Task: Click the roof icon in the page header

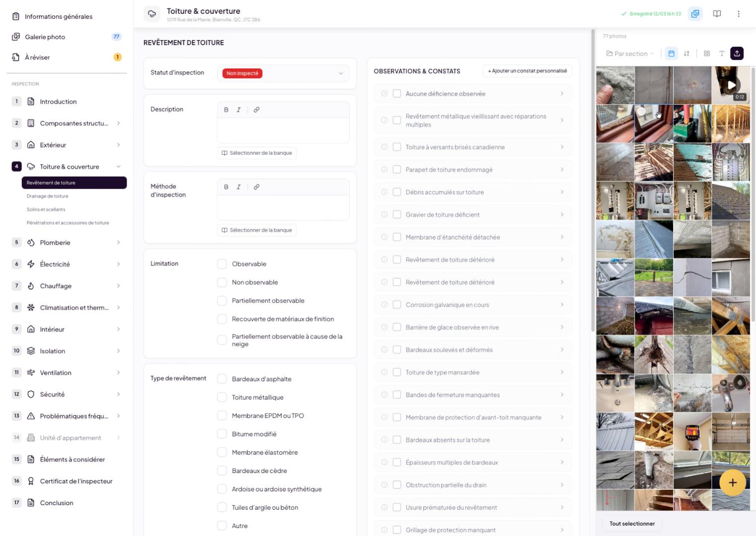Action: coord(152,14)
